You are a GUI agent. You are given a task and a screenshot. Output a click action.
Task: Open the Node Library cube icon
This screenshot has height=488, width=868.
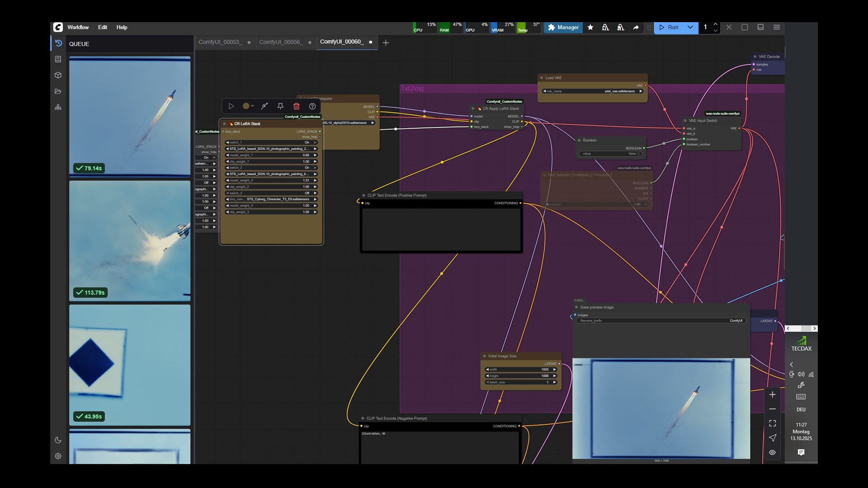coord(58,75)
